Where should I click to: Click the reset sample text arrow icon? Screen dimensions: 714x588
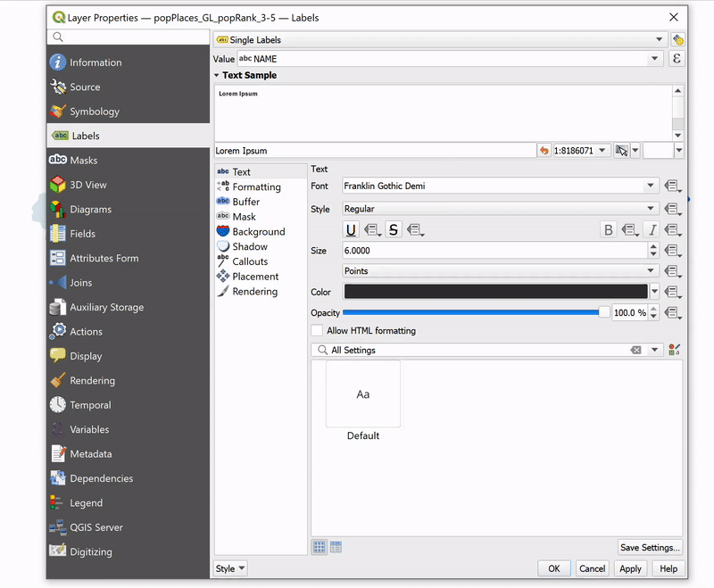(x=544, y=151)
